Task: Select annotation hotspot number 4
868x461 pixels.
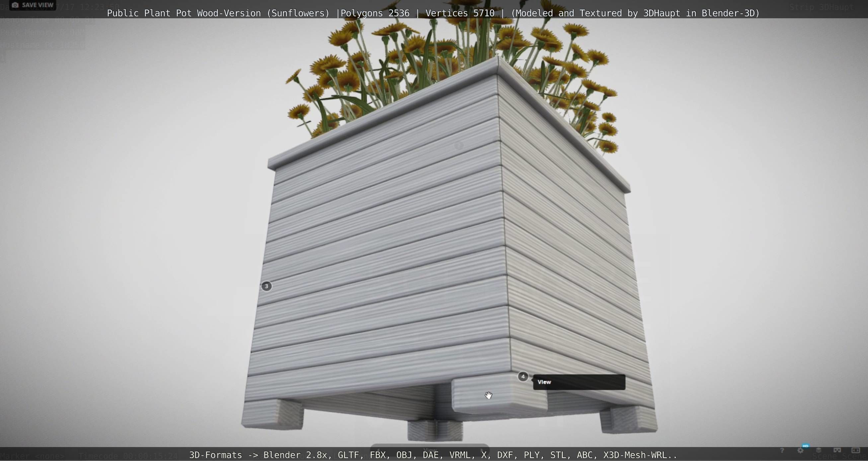Action: point(522,376)
